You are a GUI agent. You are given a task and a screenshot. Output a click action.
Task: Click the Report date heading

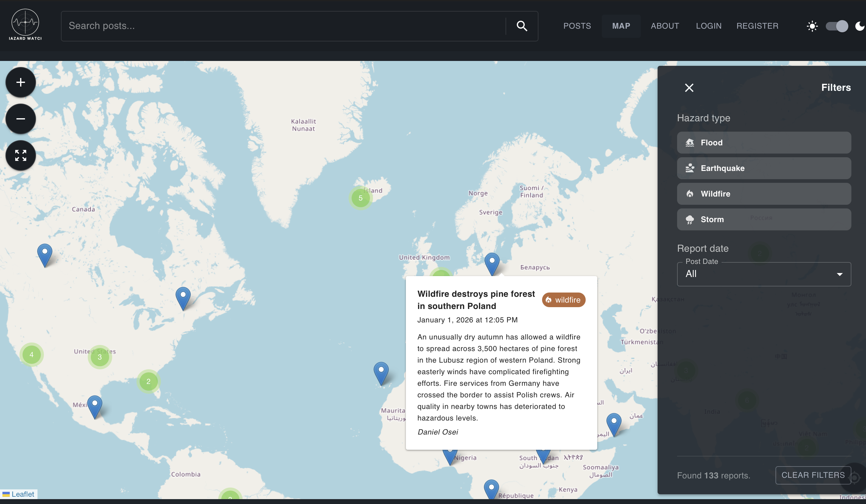pos(703,248)
